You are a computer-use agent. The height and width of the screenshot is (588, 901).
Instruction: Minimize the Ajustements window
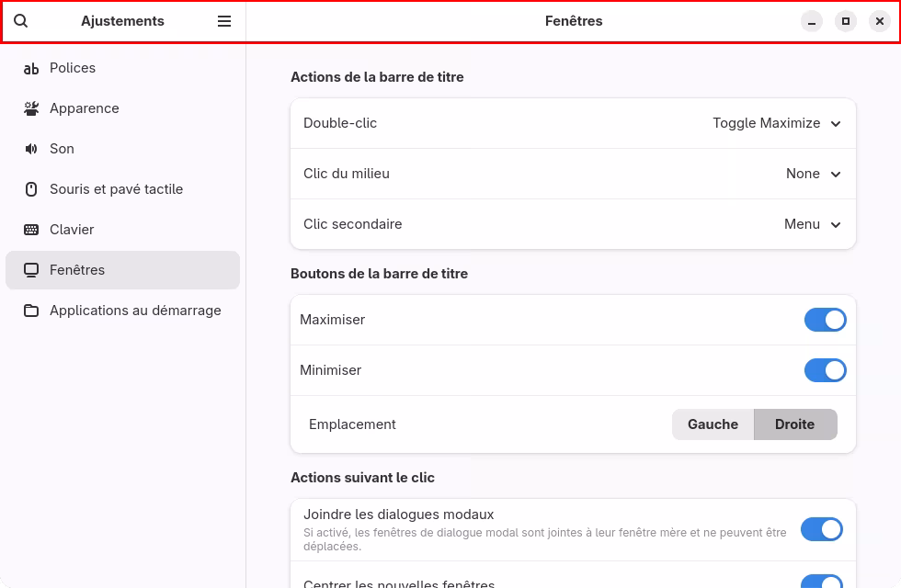coord(811,22)
